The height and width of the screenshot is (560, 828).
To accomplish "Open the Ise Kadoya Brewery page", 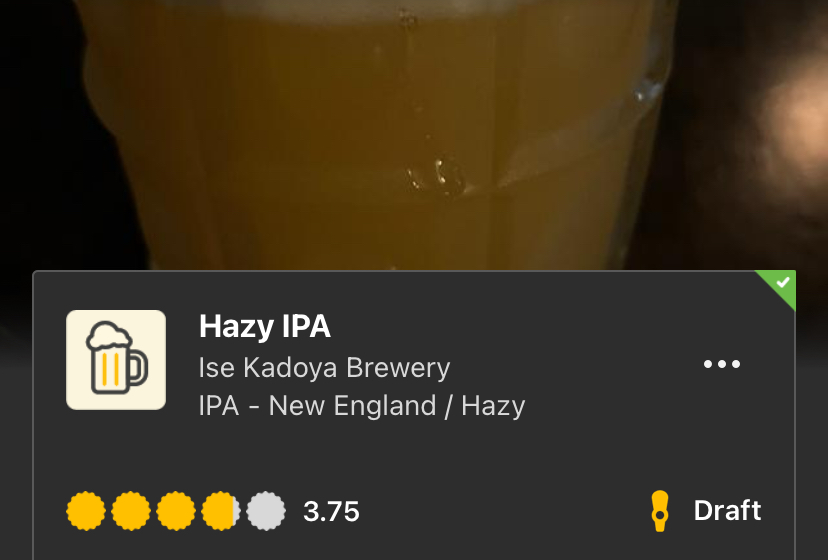I will pyautogui.click(x=324, y=368).
